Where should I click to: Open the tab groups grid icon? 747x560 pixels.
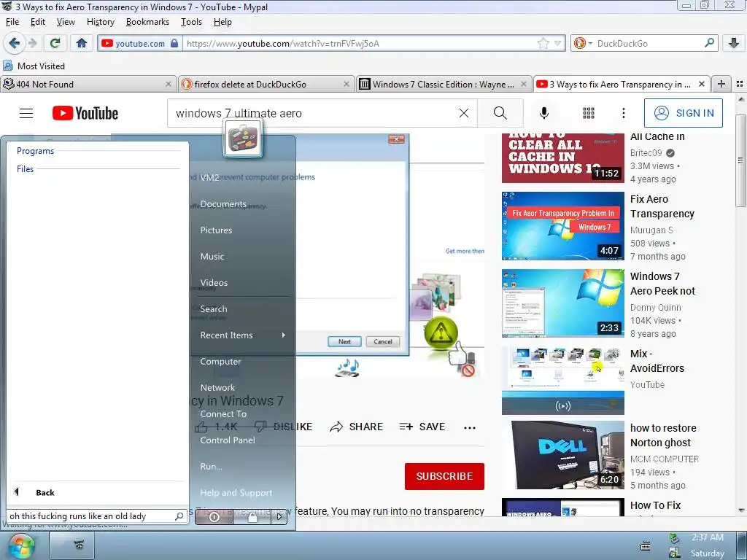click(740, 85)
